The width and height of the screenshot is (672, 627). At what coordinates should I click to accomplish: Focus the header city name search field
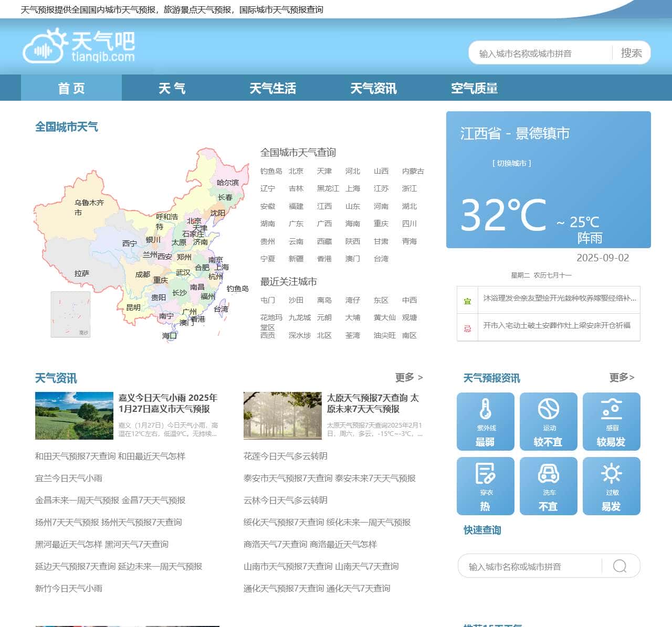click(x=541, y=54)
